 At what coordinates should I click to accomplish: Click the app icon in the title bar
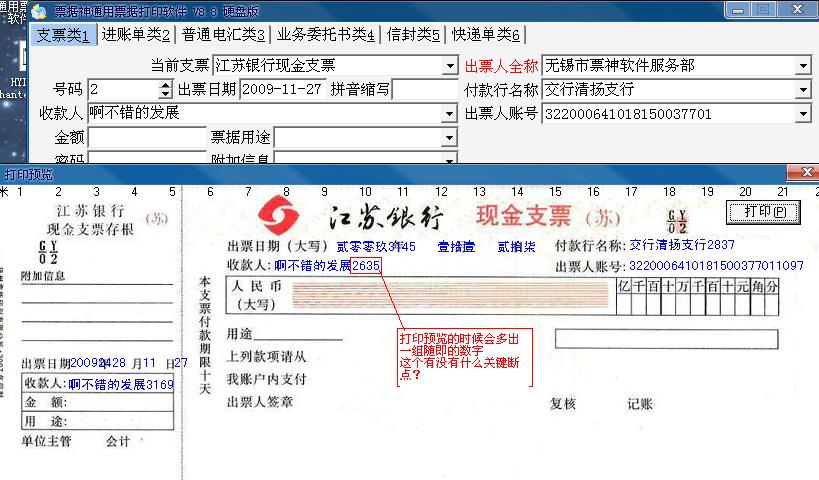click(39, 11)
